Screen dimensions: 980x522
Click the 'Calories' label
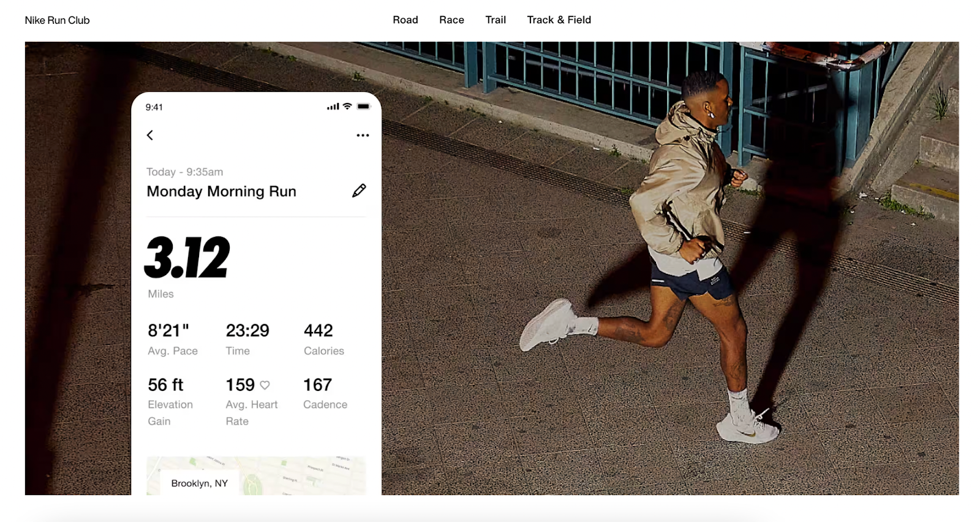(x=324, y=351)
